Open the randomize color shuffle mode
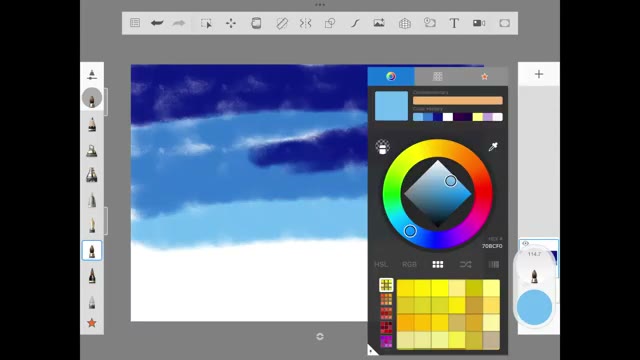The image size is (640, 360). (465, 264)
